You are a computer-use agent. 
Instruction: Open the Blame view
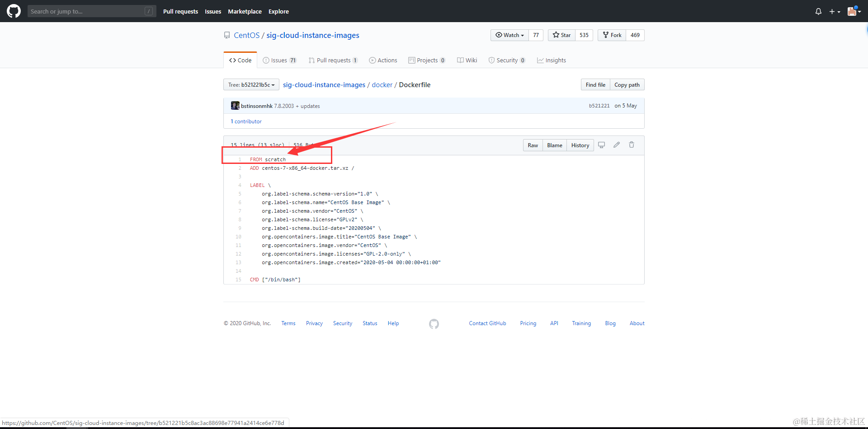555,145
